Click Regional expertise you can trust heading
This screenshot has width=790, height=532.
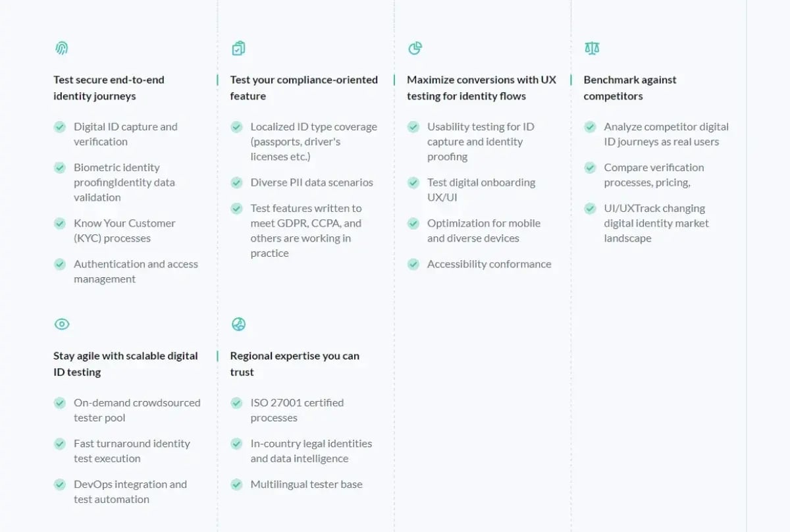(294, 363)
